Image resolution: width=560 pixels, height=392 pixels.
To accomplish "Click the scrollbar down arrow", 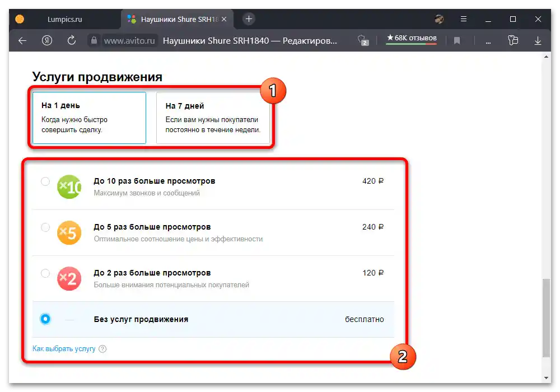I will (x=546, y=377).
